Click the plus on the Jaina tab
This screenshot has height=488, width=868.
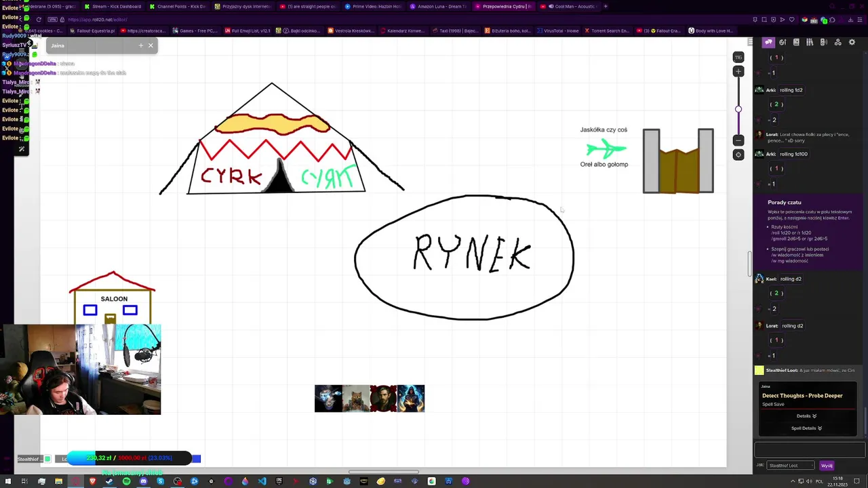click(x=141, y=45)
